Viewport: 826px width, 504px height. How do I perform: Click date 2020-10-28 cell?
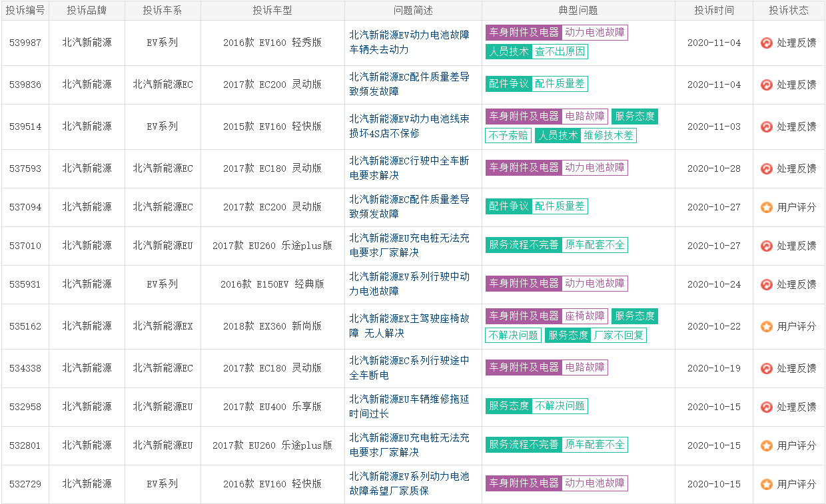714,168
